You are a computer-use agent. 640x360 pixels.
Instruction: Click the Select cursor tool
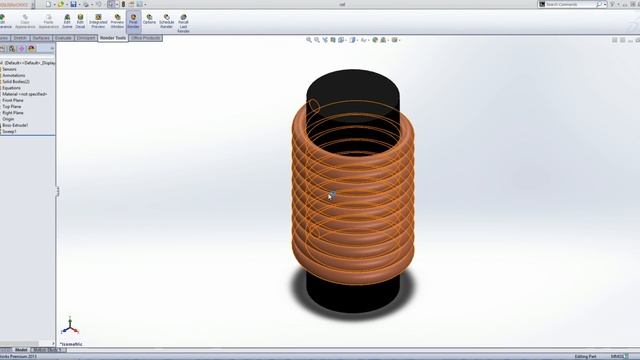coord(111,4)
